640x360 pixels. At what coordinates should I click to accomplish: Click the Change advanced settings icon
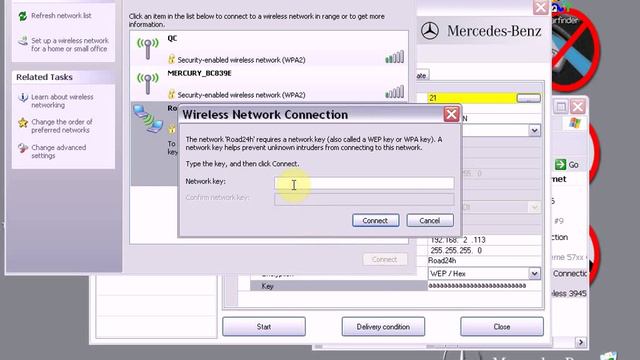(x=23, y=148)
